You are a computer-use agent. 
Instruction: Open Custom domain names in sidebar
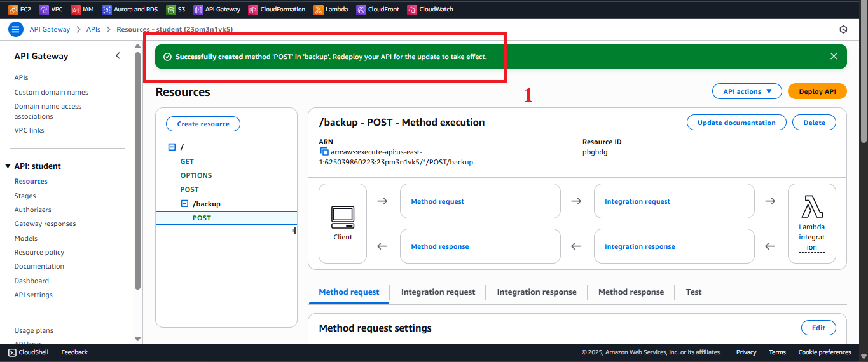pos(52,92)
